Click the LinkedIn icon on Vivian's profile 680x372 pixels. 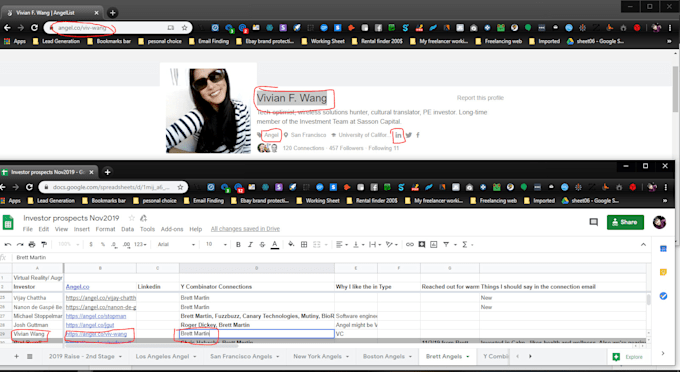point(398,135)
